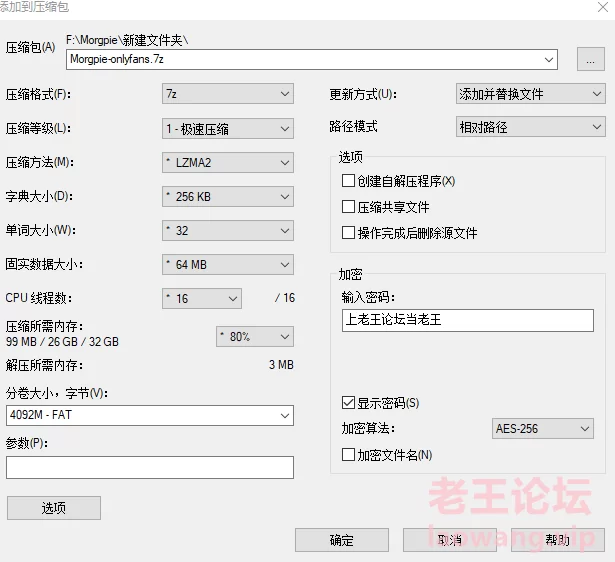Open the archive name dropdown
Viewport: 615px width, 562px height.
coord(549,60)
